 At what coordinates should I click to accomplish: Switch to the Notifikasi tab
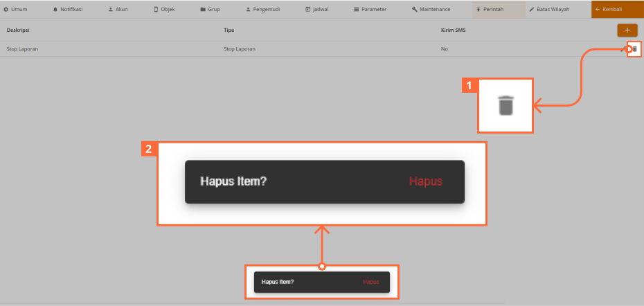coord(68,10)
